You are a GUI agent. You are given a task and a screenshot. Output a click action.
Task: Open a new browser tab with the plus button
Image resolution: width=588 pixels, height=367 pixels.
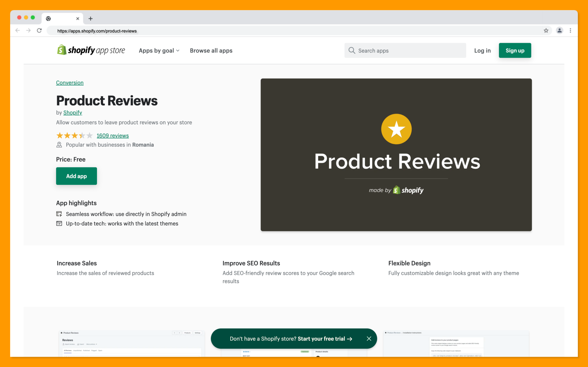(90, 18)
